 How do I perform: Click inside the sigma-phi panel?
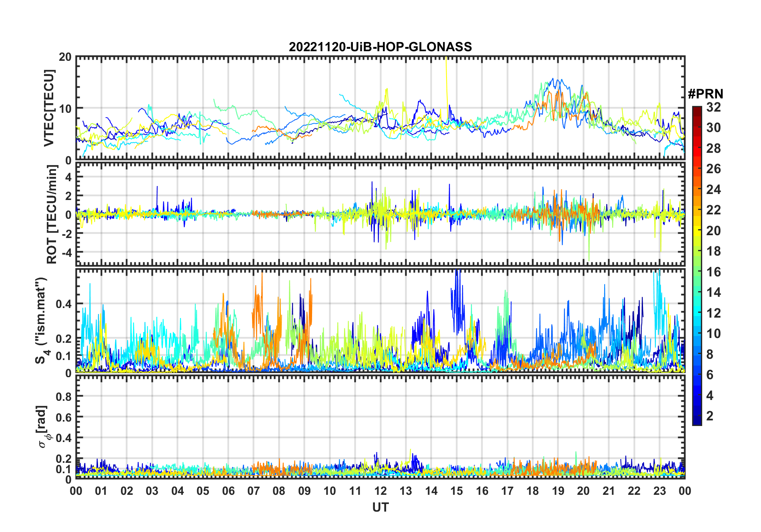click(380, 427)
